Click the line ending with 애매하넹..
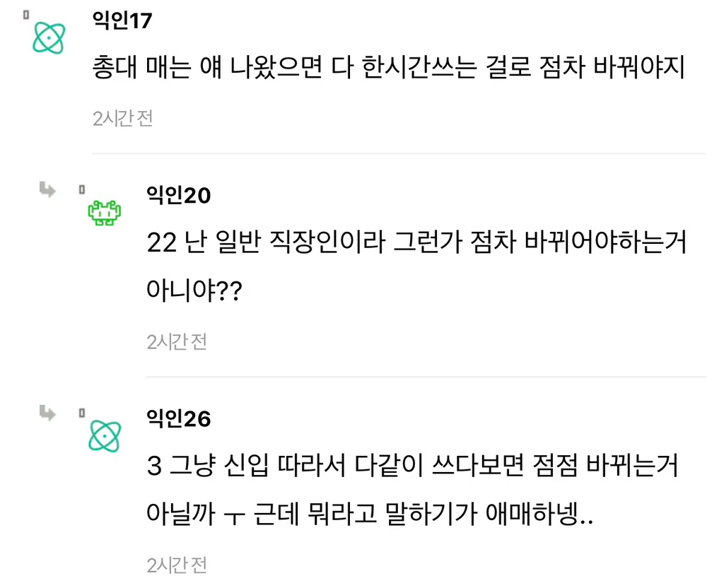Viewport: 724px width, 588px height. [370, 514]
